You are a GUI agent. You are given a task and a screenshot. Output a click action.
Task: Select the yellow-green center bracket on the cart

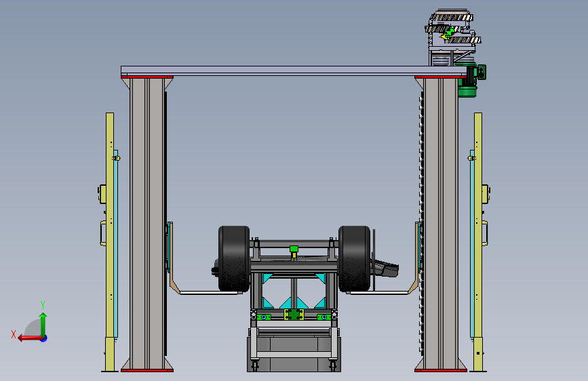(x=294, y=315)
